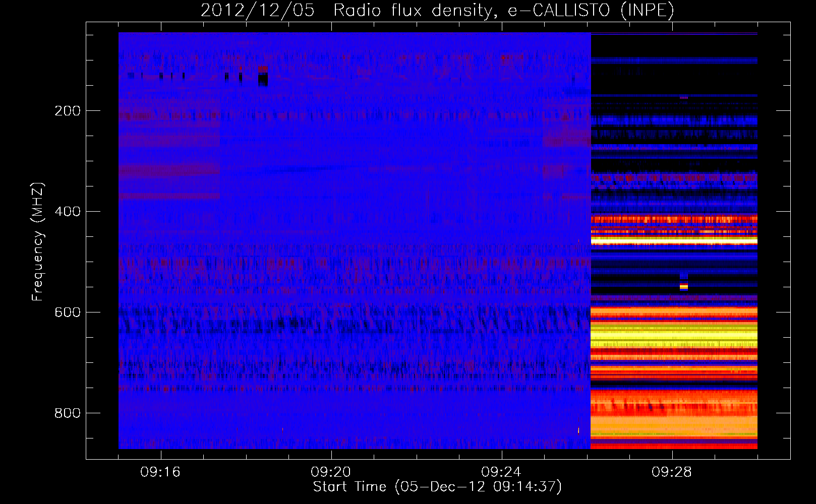Click the 09:28 time tick label
Viewport: 816px width, 504px height.
(x=672, y=472)
